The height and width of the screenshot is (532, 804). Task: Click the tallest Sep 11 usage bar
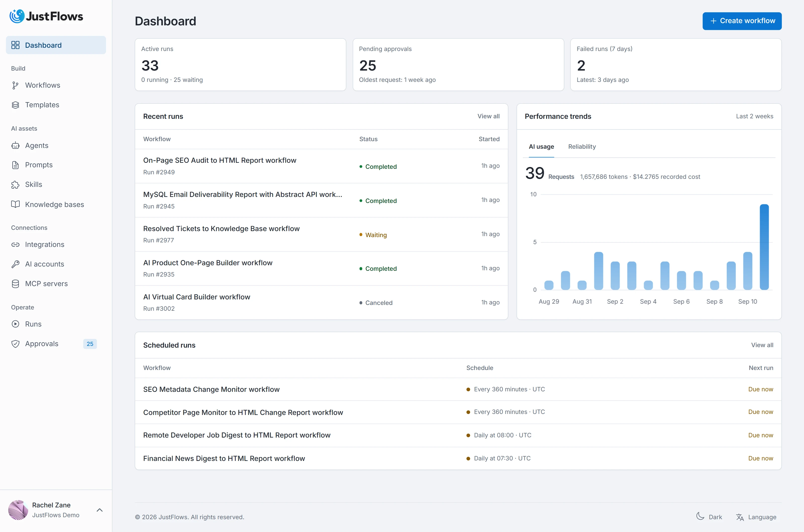pyautogui.click(x=764, y=247)
